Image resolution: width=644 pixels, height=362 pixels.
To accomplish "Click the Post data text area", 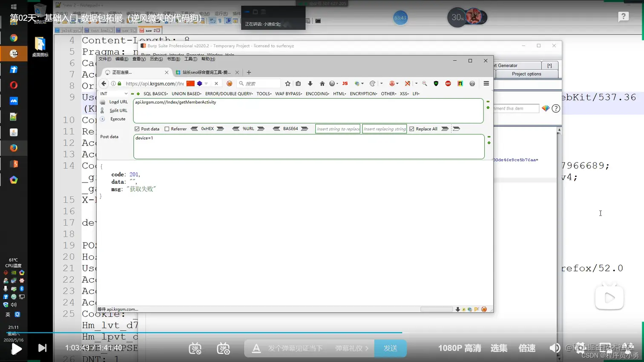I will pos(309,147).
